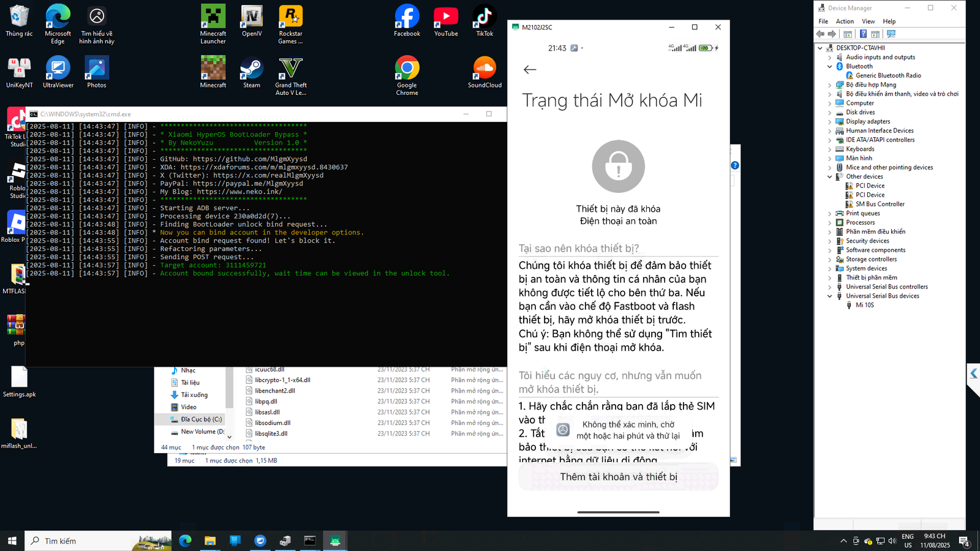The width and height of the screenshot is (980, 551).
Task: Tap the back arrow in the phone screen
Action: [530, 70]
